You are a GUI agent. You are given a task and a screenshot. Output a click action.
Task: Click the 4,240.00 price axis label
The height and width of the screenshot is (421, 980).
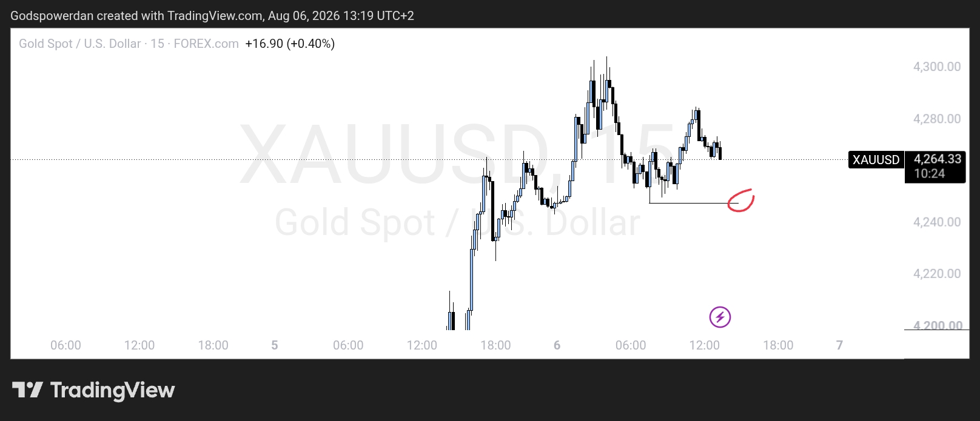coord(937,222)
